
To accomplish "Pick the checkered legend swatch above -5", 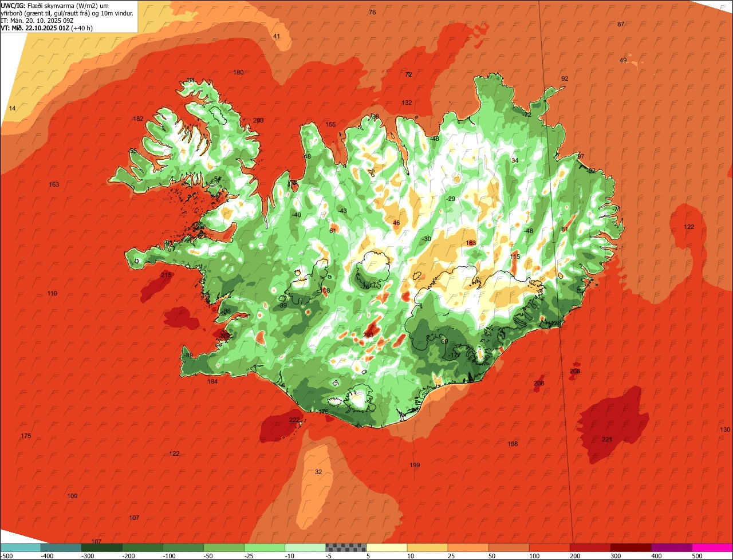I will (x=346, y=547).
